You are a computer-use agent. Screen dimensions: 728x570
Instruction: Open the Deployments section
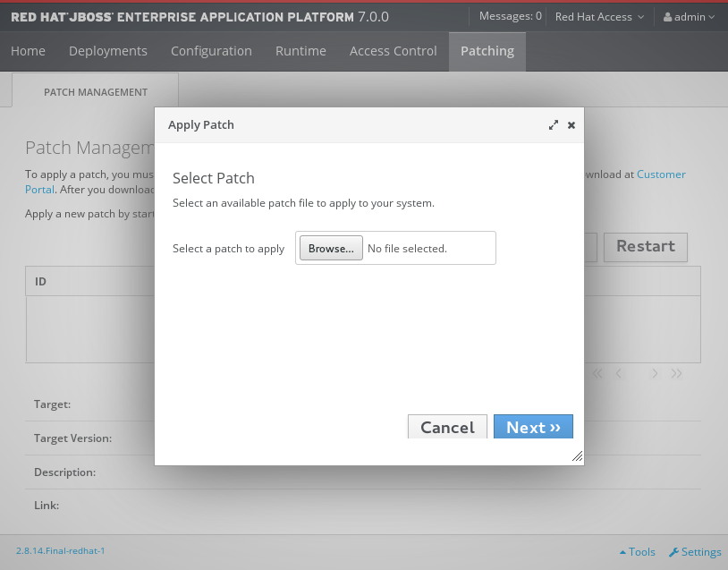tap(107, 51)
